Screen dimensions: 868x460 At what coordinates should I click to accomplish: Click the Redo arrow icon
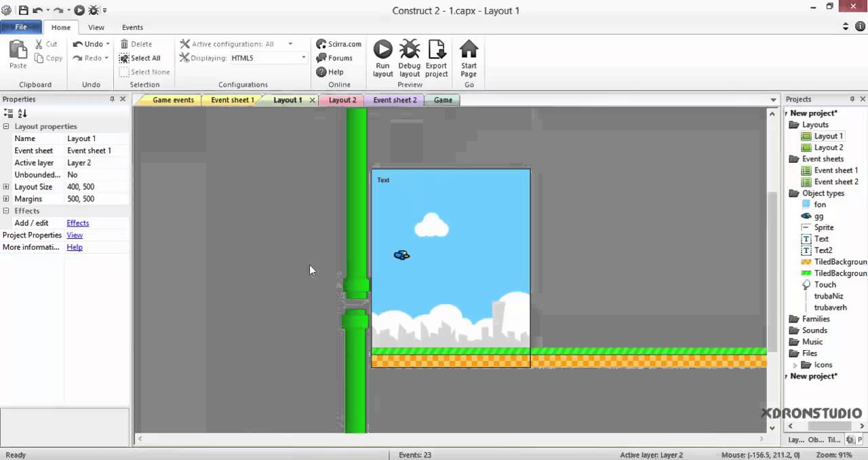[x=77, y=58]
